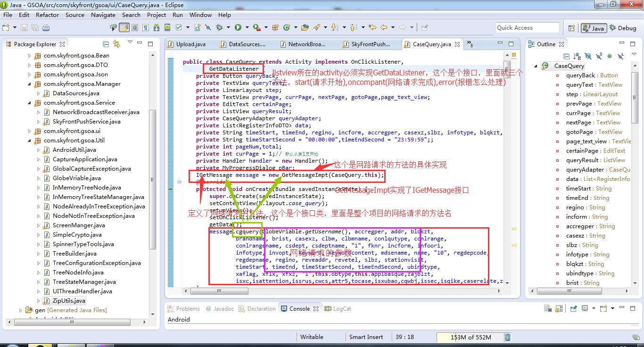Click the green Run button icon
This screenshot has height=347, width=644.
pyautogui.click(x=238, y=27)
